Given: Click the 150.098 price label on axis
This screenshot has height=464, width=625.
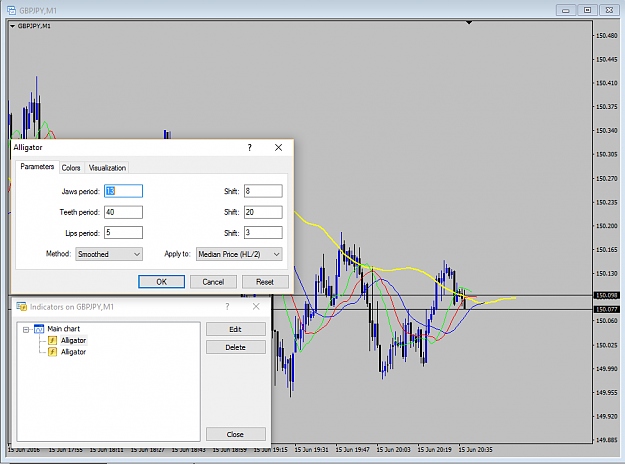Looking at the screenshot, I should point(607,295).
